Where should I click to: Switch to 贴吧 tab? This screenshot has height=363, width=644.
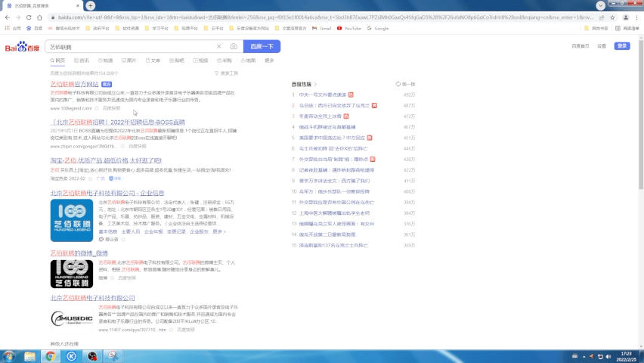point(177,60)
